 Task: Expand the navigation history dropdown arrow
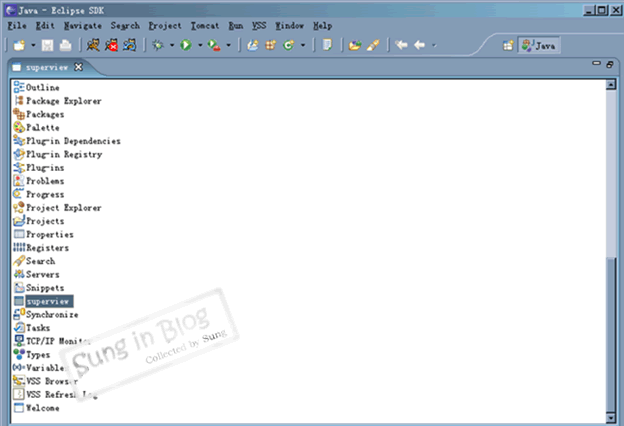pyautogui.click(x=434, y=45)
